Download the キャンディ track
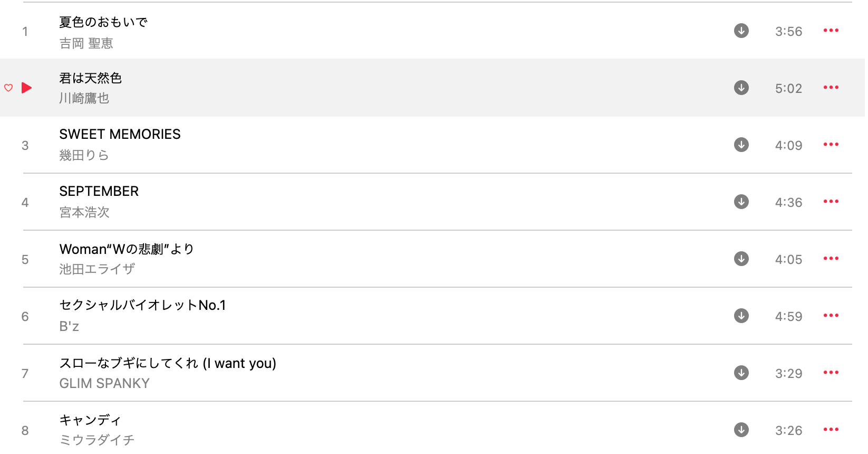Screen dimensions: 868x454 tap(741, 430)
